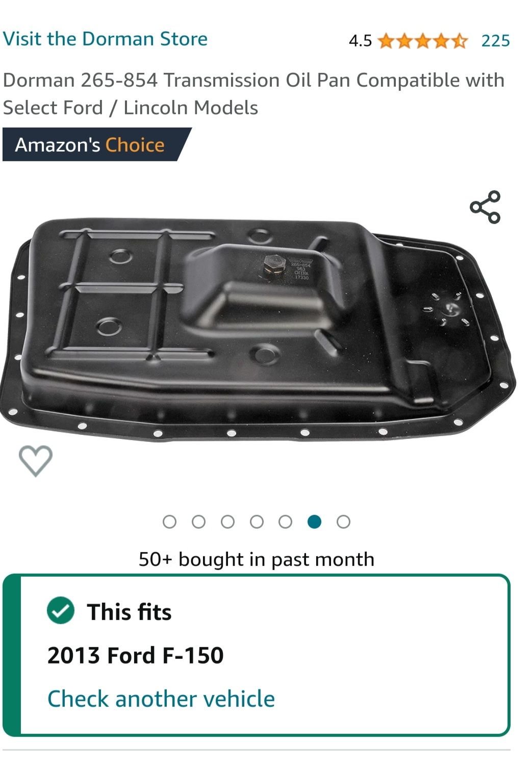Viewport: 532px width, 763px height.
Task: Visit the Dorman Store link
Action: point(105,39)
